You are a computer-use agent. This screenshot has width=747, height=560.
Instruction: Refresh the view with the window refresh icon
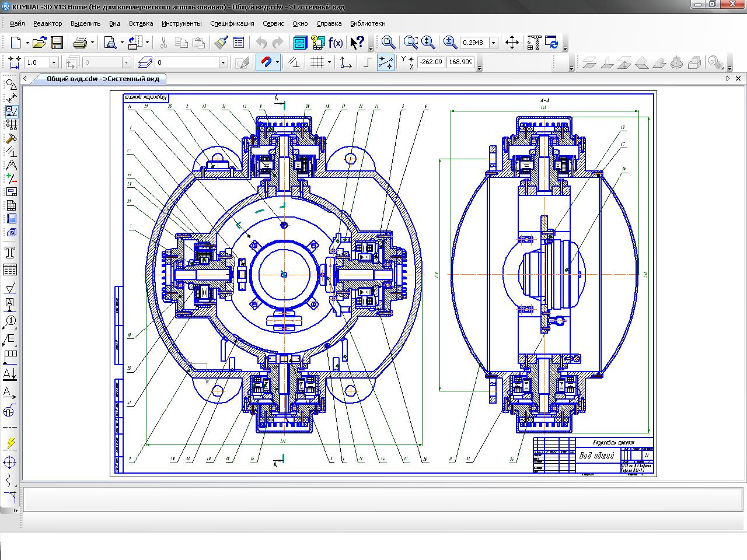[551, 43]
